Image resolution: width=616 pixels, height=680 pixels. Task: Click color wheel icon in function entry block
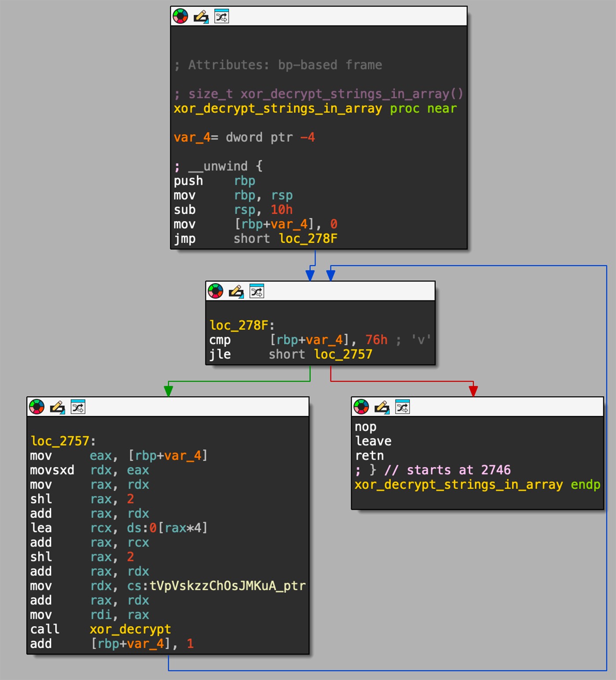point(180,16)
